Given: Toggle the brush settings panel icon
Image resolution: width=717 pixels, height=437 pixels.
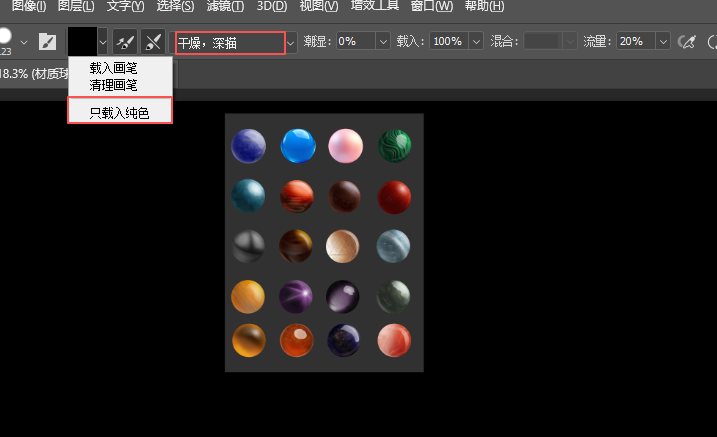Looking at the screenshot, I should click(47, 42).
